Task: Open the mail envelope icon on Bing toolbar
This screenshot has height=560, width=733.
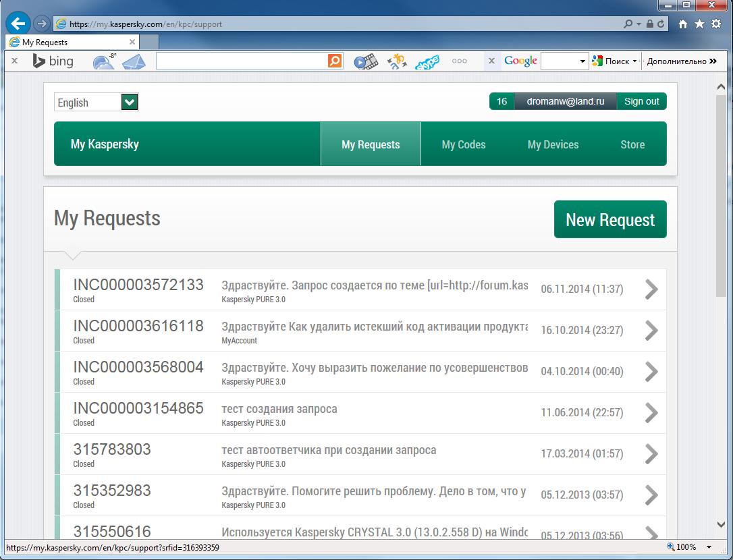Action: 134,61
